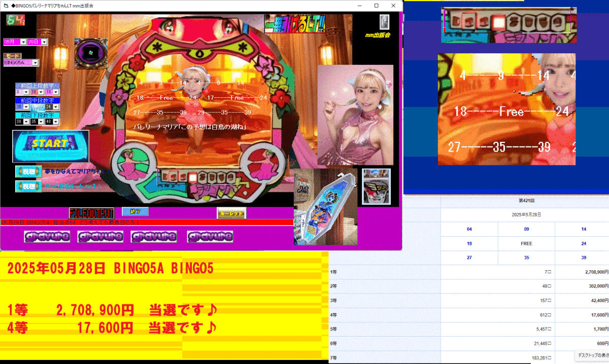Open 前回下段数字 dropdown showing 40
This screenshot has height=364, width=609.
(x=56, y=122)
